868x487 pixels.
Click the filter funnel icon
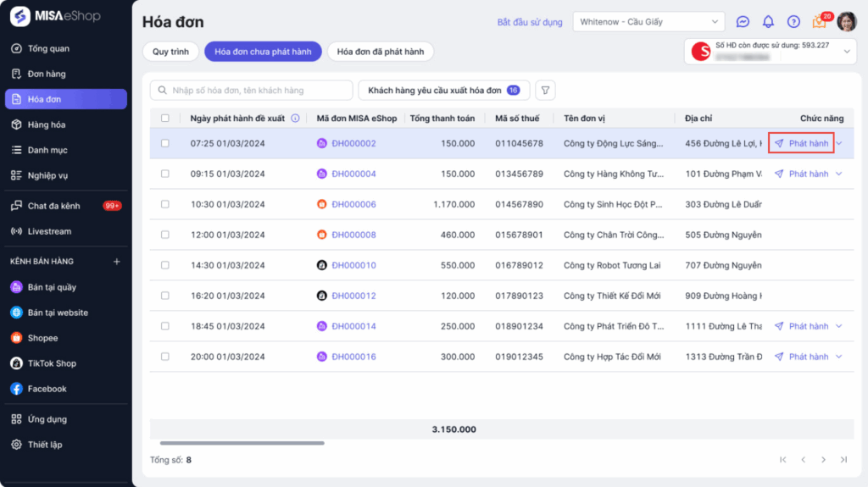pos(547,90)
